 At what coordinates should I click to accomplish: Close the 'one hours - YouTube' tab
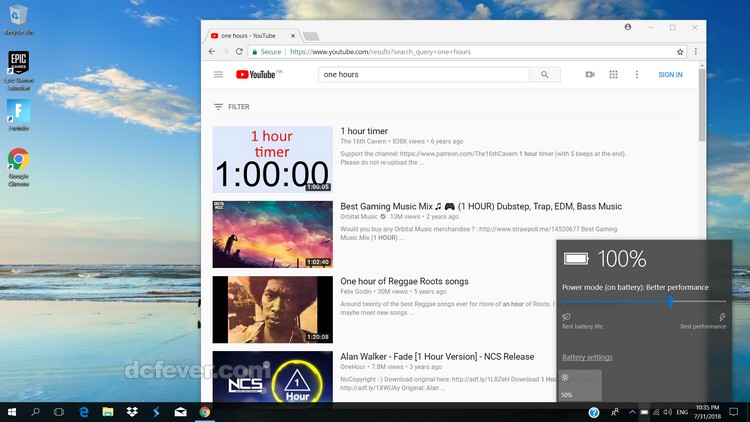[x=293, y=36]
